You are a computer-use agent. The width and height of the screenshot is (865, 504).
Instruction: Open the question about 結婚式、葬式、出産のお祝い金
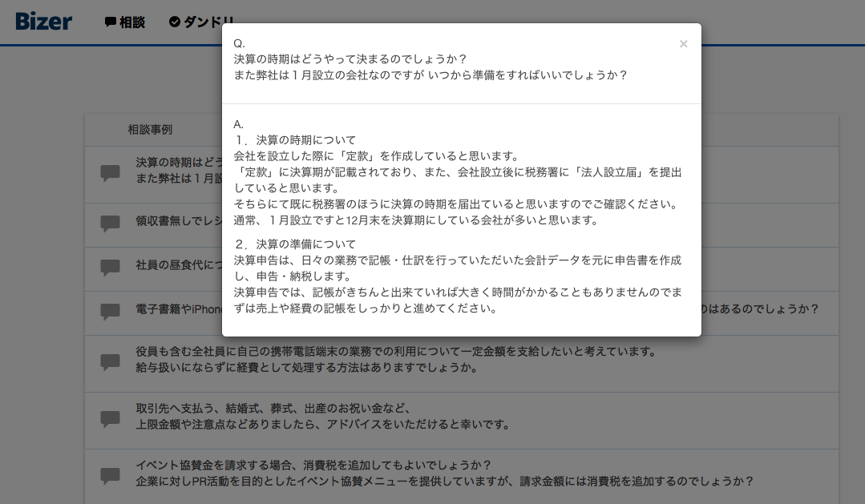(462, 421)
